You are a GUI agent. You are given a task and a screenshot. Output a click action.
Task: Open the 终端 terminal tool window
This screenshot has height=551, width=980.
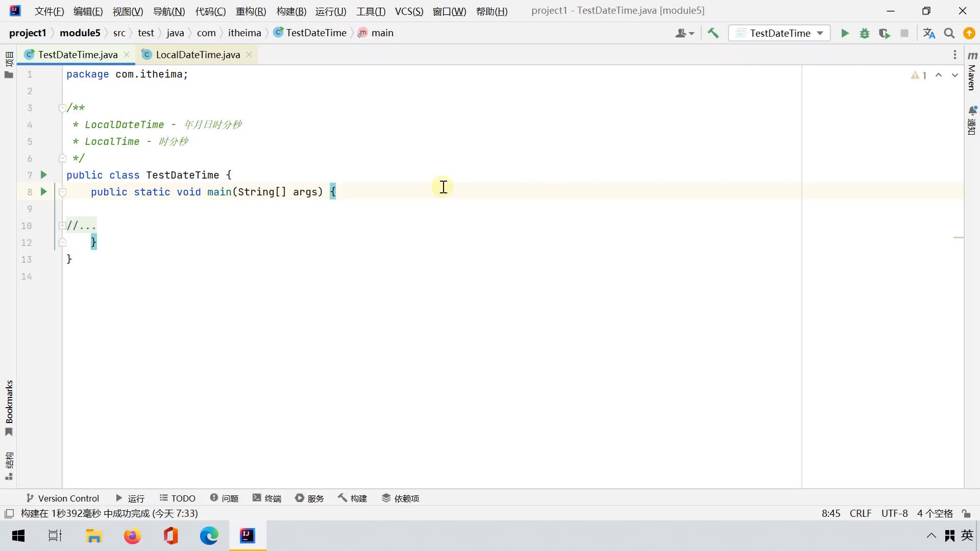(267, 498)
